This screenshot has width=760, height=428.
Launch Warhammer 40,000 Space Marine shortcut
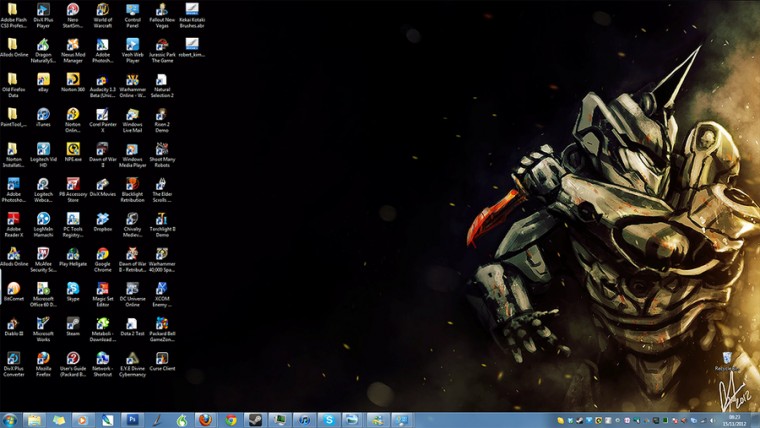162,260
